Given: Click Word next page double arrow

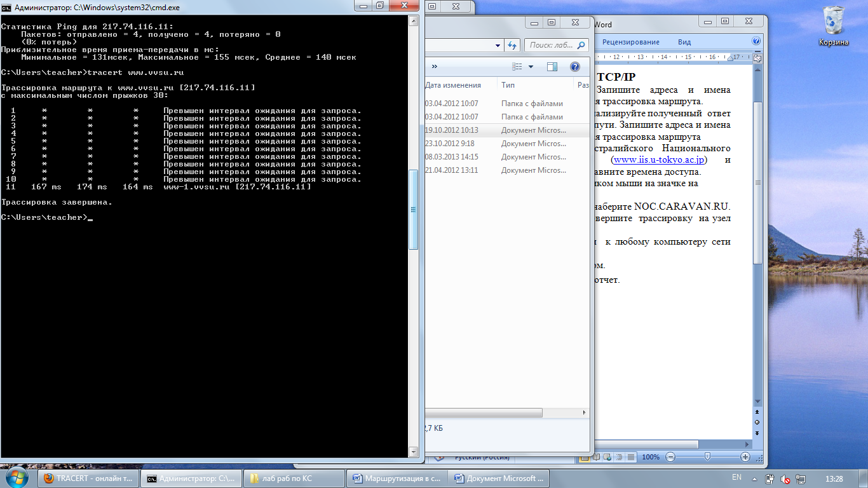Looking at the screenshot, I should point(757,432).
